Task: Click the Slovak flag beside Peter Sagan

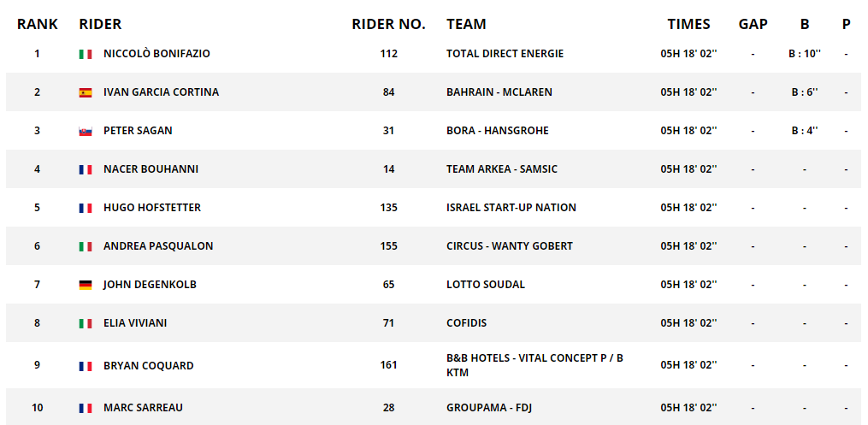Action: pyautogui.click(x=86, y=131)
